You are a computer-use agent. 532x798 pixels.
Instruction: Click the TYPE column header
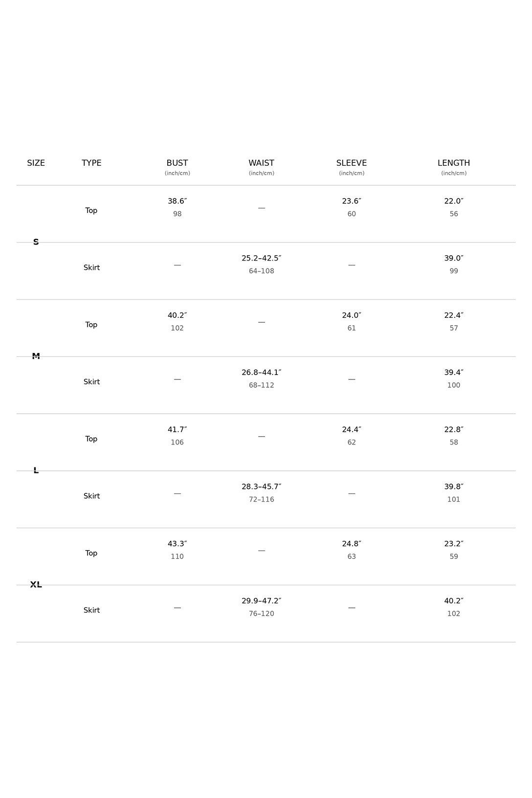91,163
